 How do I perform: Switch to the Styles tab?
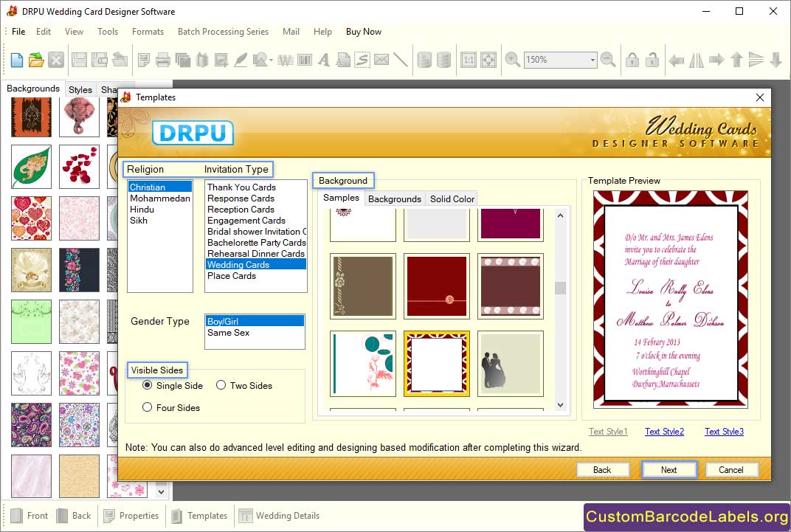(x=80, y=89)
